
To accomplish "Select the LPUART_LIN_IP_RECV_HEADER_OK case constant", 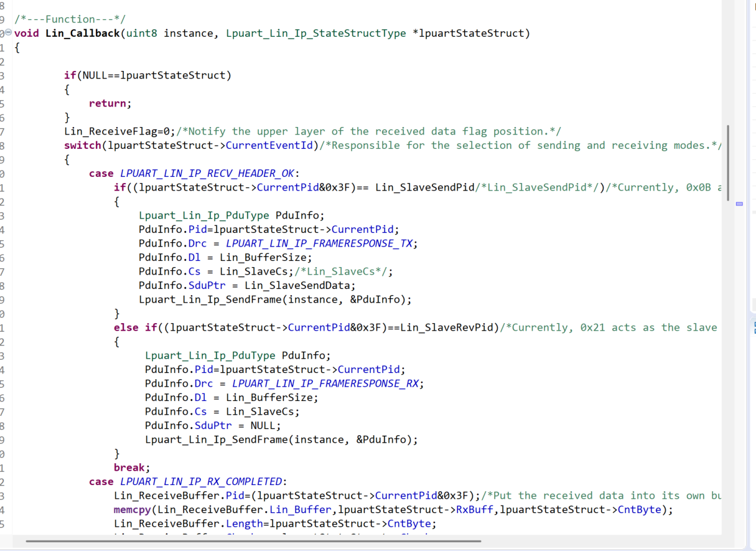I will tap(209, 173).
